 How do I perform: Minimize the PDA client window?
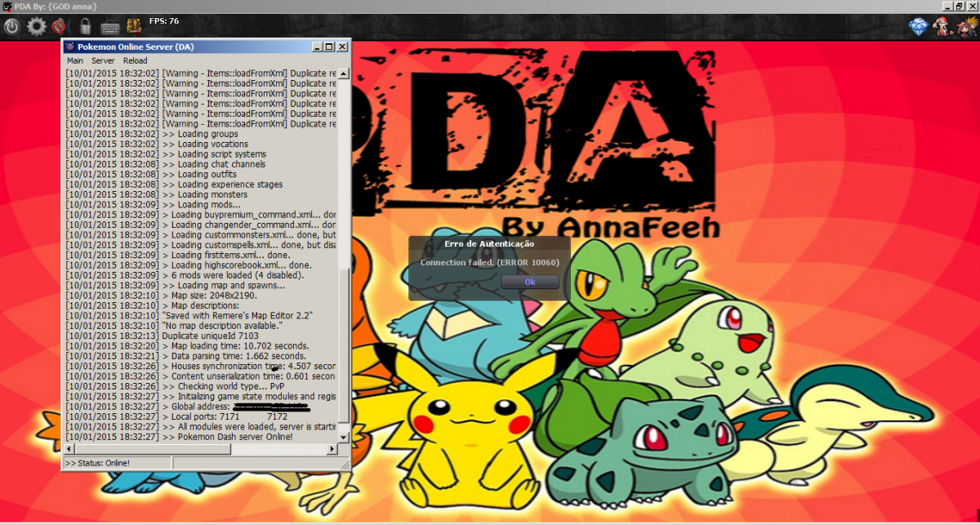click(947, 6)
